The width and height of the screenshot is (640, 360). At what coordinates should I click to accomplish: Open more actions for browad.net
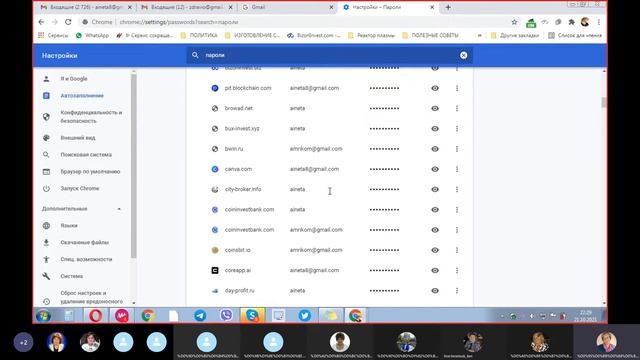tap(457, 108)
